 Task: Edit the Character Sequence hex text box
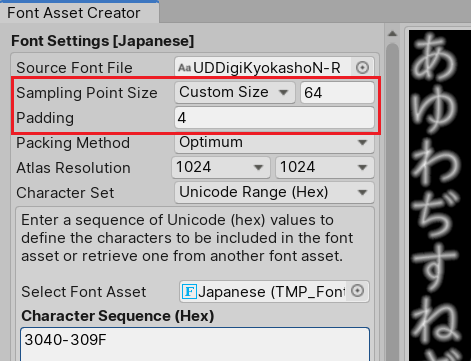[x=195, y=344]
